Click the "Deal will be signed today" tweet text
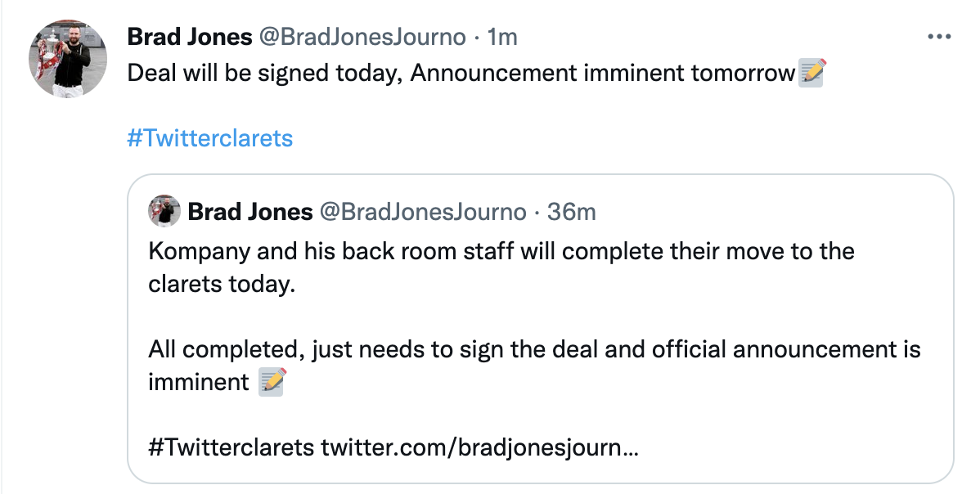980x494 pixels. click(264, 74)
